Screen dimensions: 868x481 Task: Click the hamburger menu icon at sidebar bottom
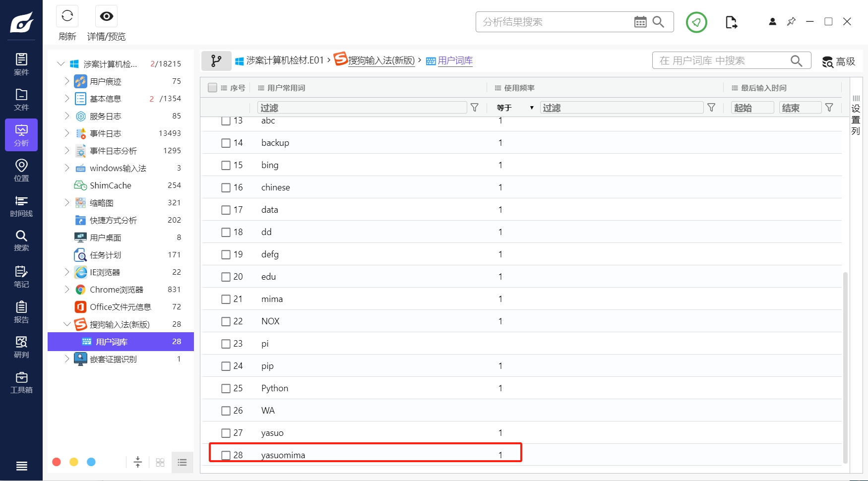pos(21,466)
